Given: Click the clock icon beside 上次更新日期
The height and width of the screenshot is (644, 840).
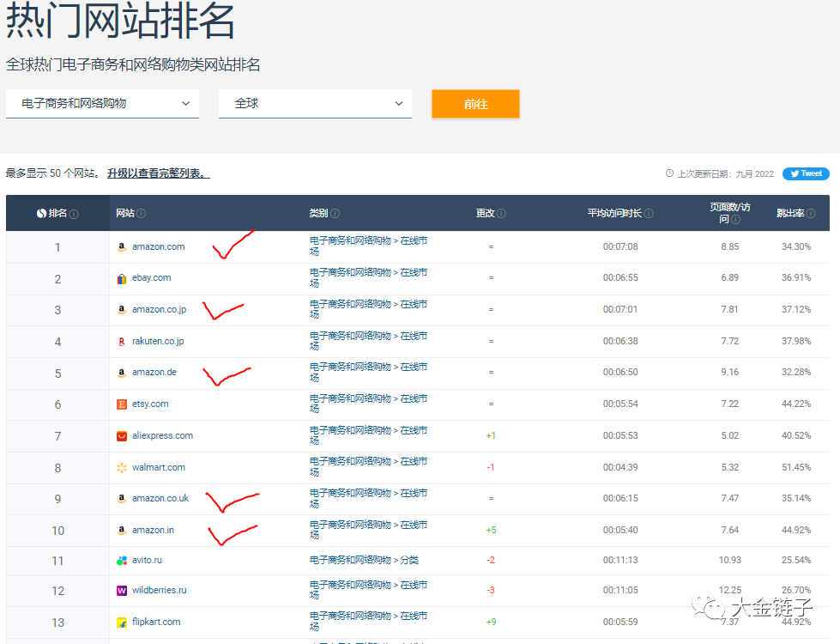Looking at the screenshot, I should pos(669,173).
